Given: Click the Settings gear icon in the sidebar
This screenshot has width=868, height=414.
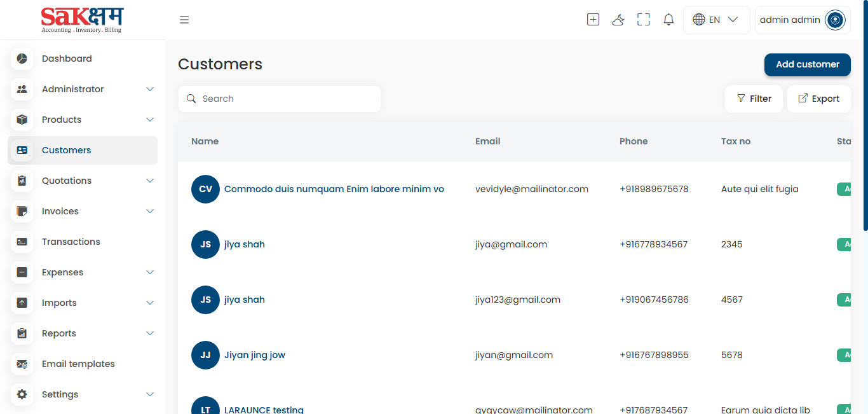Looking at the screenshot, I should coord(22,394).
